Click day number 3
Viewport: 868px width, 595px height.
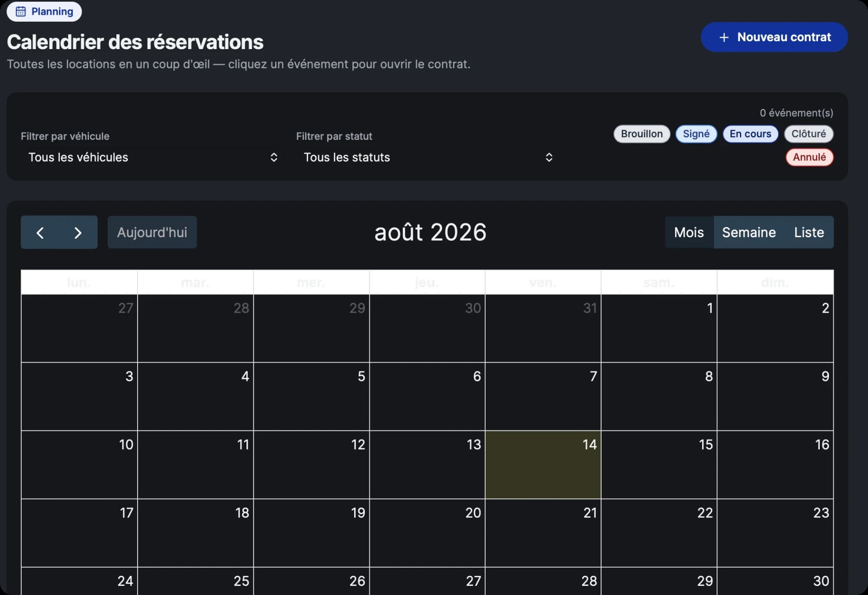(129, 376)
